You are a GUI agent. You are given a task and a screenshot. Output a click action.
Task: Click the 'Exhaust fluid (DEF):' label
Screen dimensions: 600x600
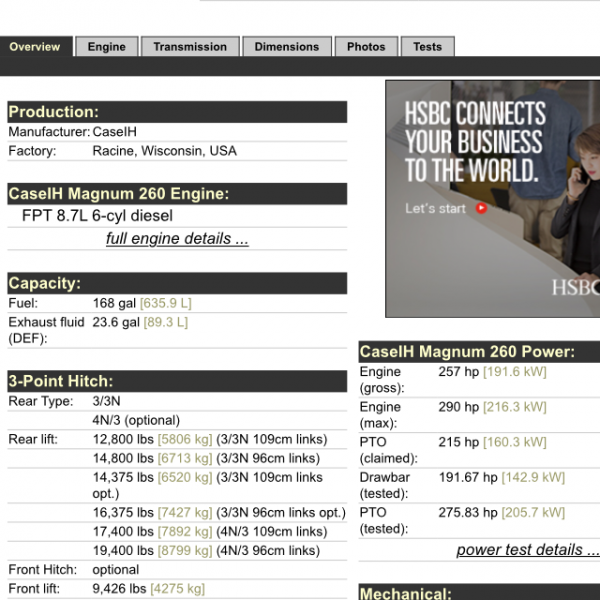tap(46, 330)
